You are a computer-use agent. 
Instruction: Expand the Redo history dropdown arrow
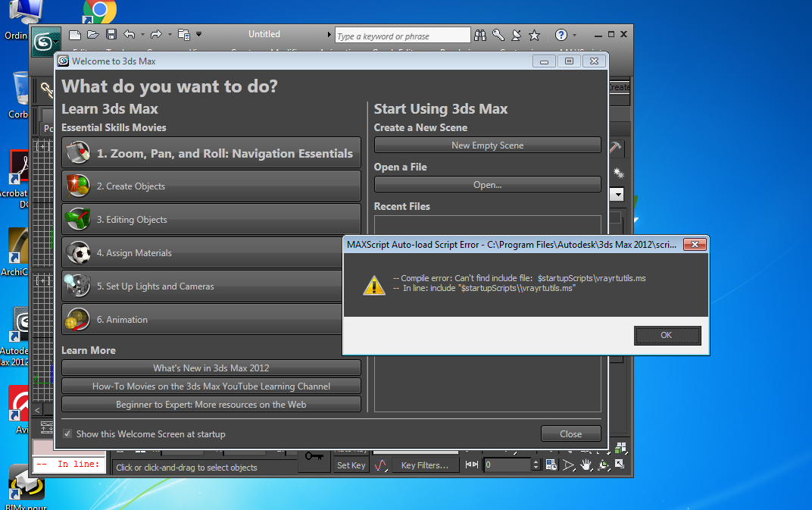(170, 35)
